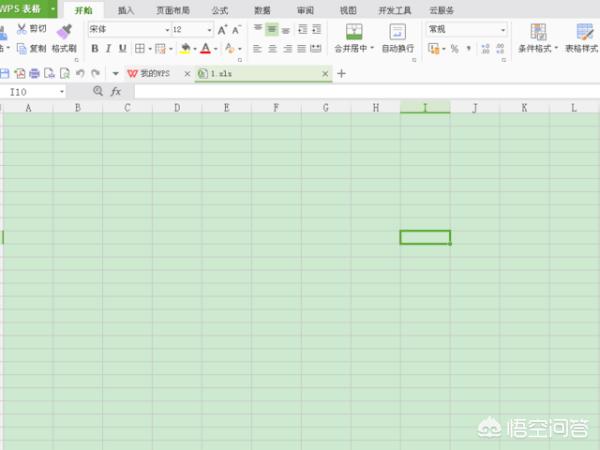
Task: Toggle Underline formatting
Action: pyautogui.click(x=123, y=48)
